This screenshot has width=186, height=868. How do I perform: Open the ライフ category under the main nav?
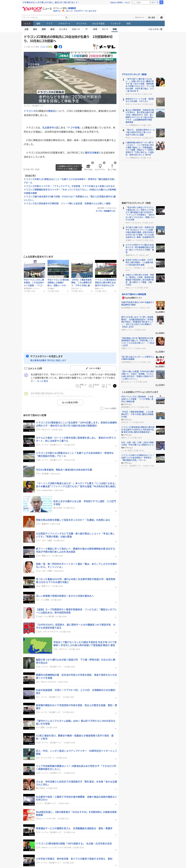105,29
